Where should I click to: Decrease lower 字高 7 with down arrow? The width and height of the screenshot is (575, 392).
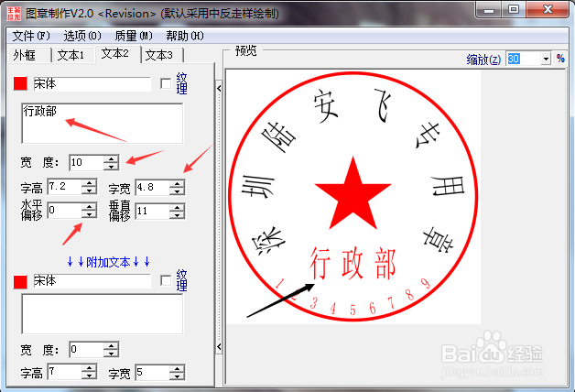[x=89, y=376]
